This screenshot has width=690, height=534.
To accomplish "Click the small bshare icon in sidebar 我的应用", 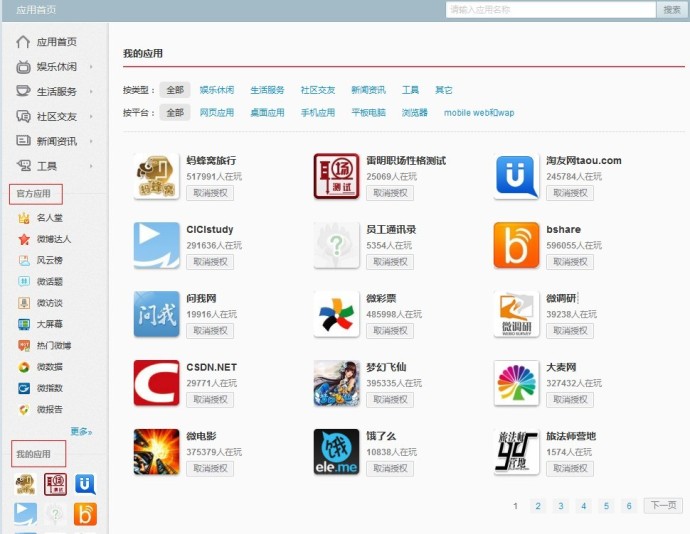I will 85,514.
